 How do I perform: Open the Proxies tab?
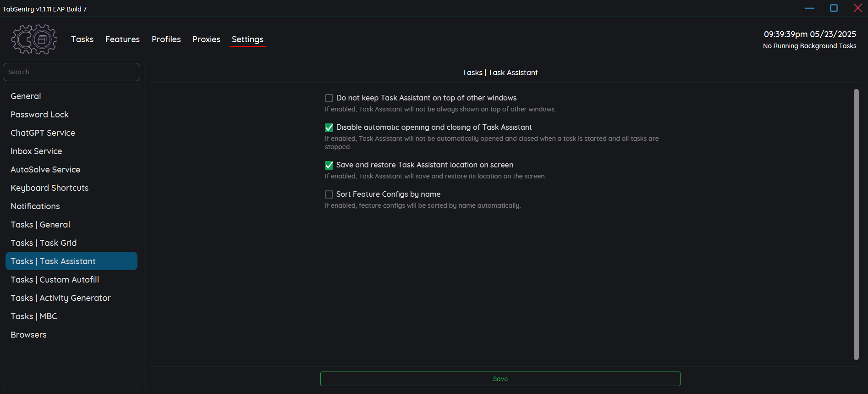pos(206,39)
